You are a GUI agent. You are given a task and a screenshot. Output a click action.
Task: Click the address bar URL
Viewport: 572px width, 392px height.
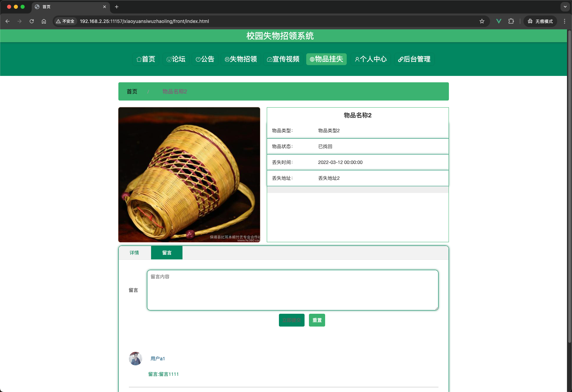click(x=144, y=21)
